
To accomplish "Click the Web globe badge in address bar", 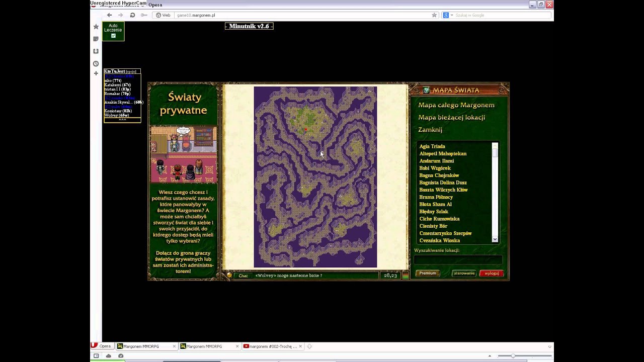I will point(163,15).
